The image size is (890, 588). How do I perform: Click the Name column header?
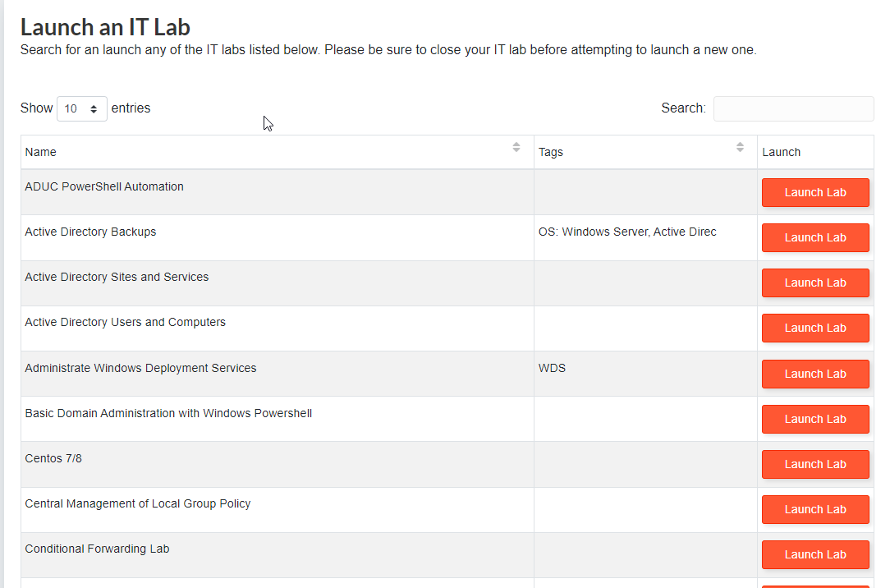click(41, 152)
